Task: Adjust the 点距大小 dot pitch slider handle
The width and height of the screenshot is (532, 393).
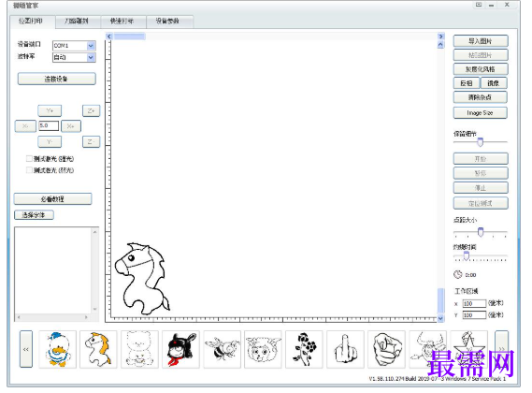Action: click(x=481, y=232)
